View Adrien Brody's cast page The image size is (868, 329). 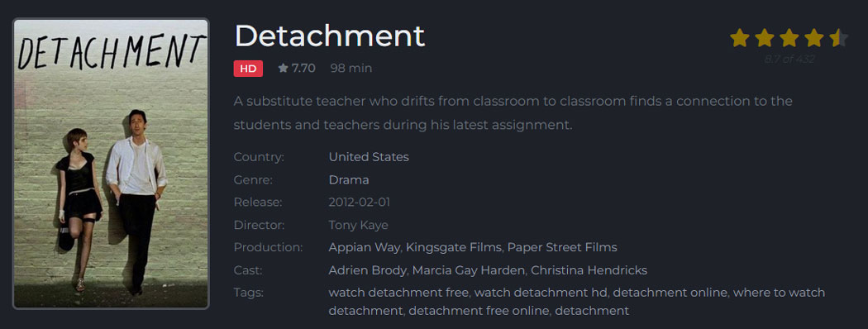[368, 270]
